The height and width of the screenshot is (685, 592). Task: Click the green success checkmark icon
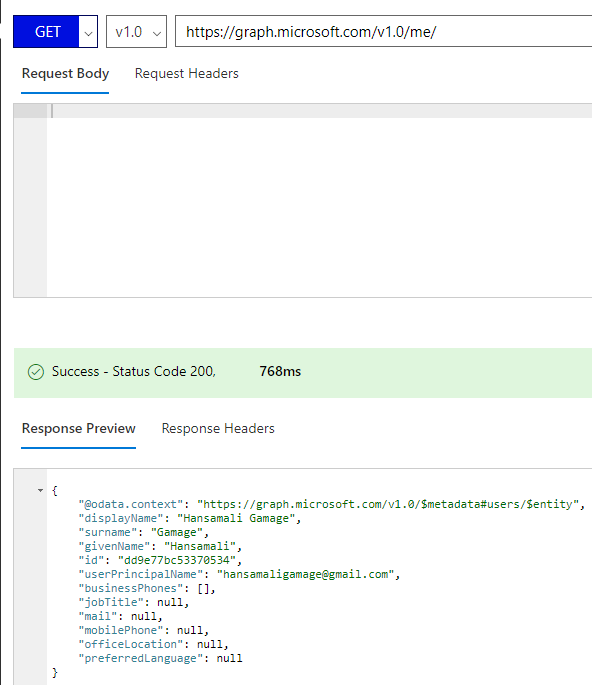tap(36, 372)
